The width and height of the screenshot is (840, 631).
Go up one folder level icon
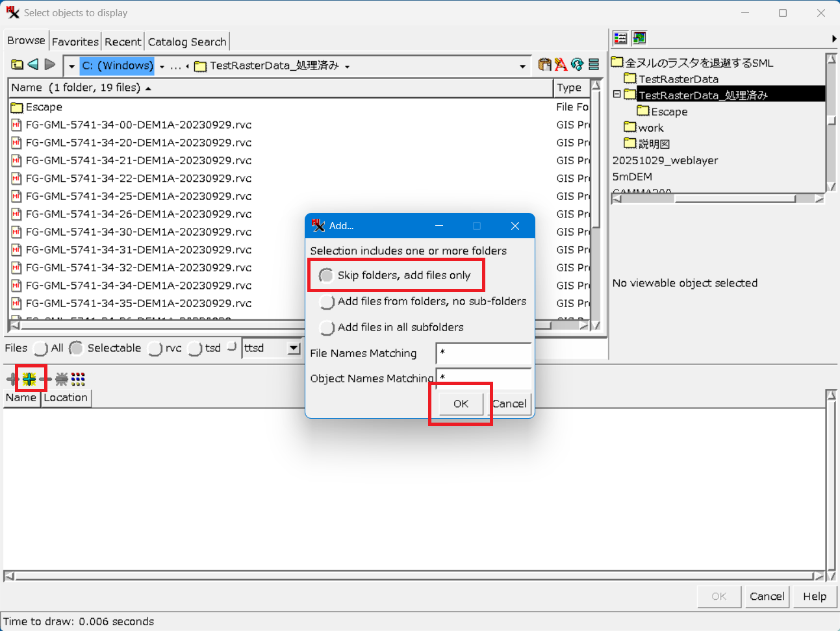pos(18,65)
